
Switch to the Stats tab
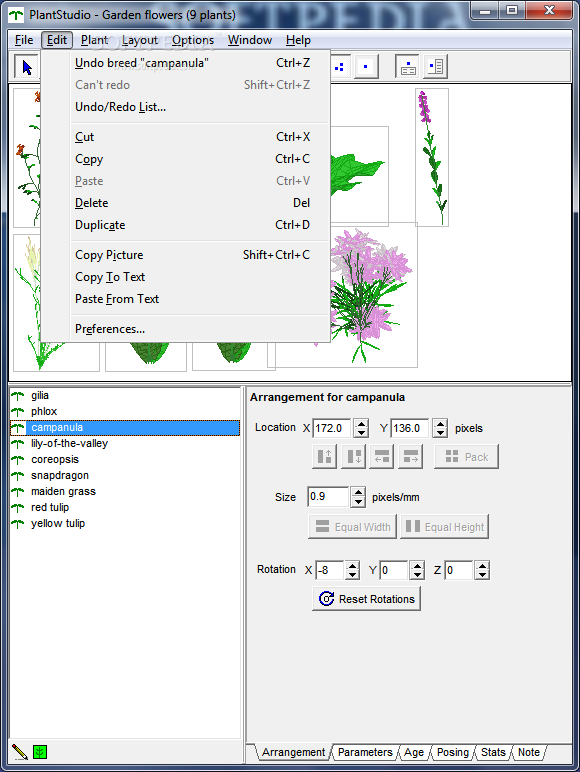point(493,752)
